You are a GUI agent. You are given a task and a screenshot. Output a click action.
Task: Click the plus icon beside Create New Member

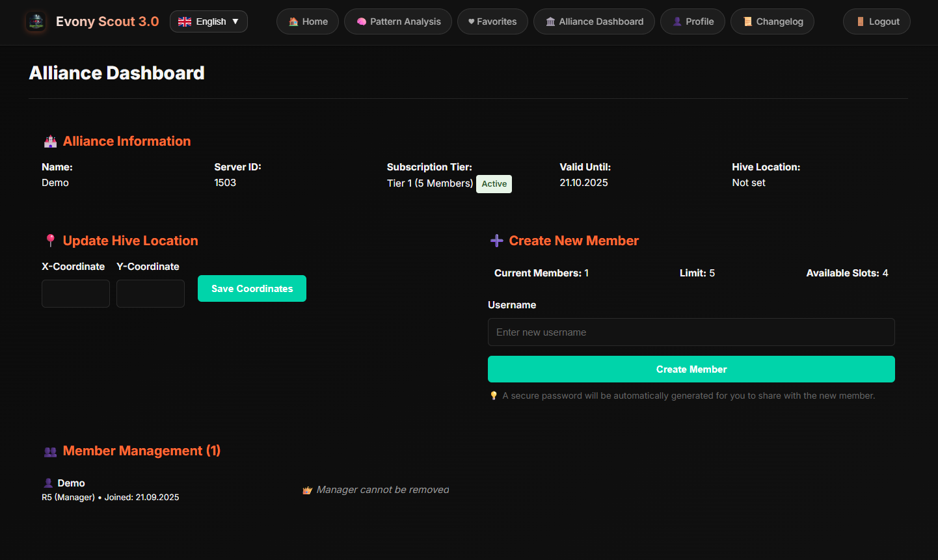coord(497,240)
